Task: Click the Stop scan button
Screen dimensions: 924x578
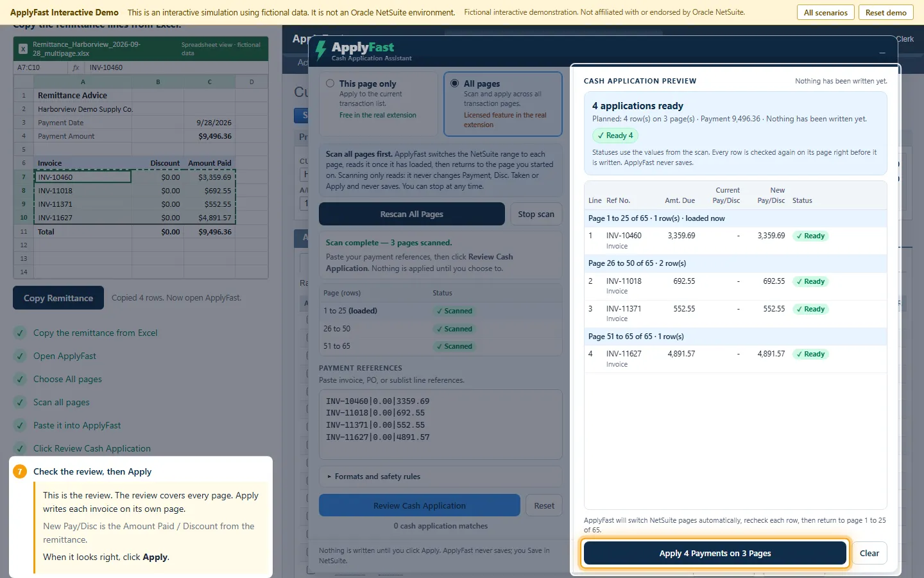Action: [x=536, y=214]
